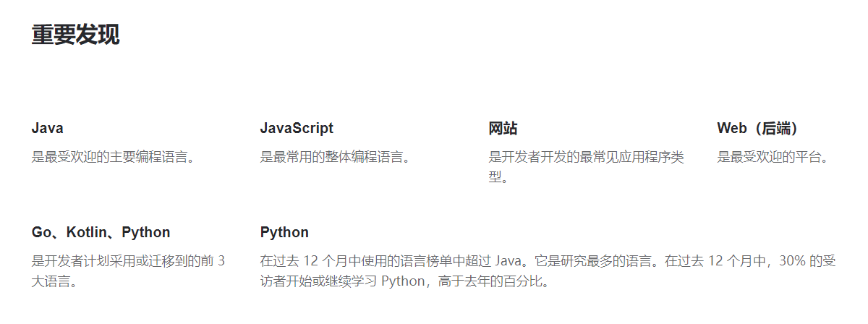Screen dimensions: 868x324
Task: Click the text "是开发者开发的最常见应用程序类"
Action: [587, 157]
